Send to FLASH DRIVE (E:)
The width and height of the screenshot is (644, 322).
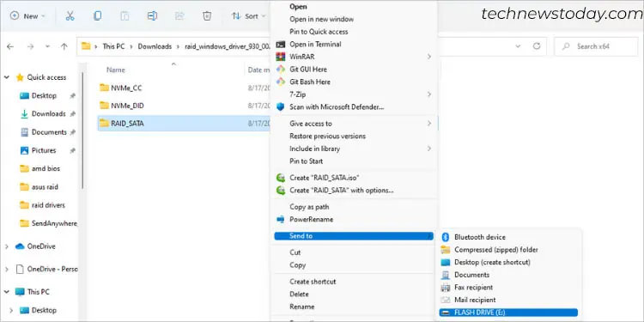click(x=508, y=313)
